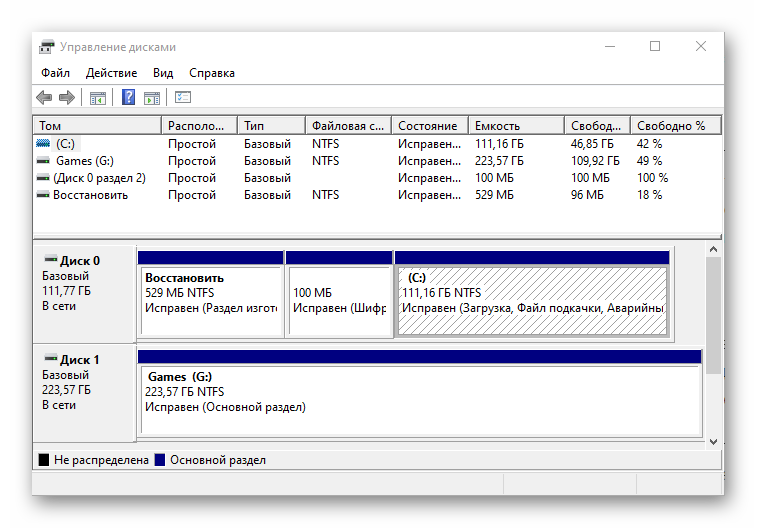Click the 49 % free percentage cell
The image size is (757, 528).
coord(649,161)
